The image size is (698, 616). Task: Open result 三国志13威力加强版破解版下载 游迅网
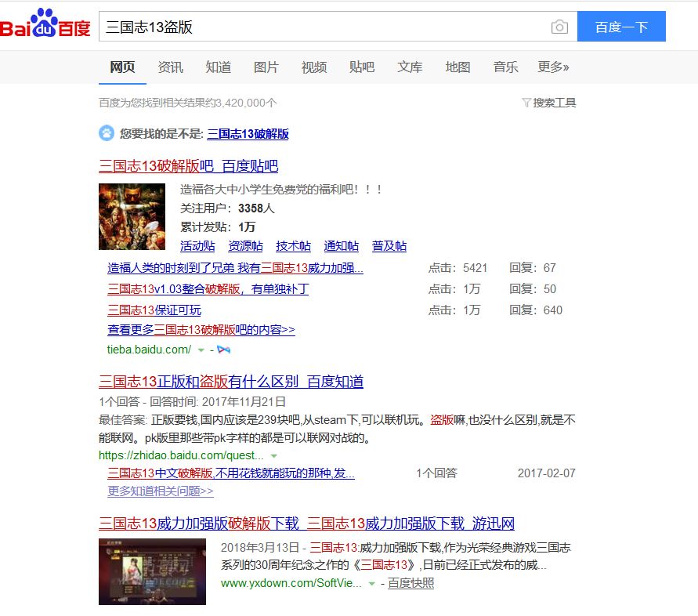306,524
